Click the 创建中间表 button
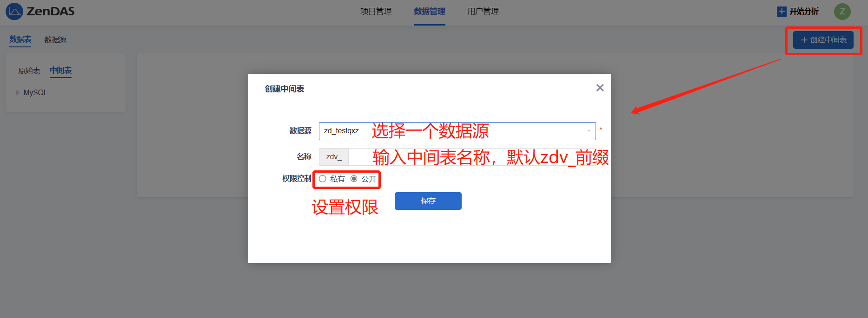Viewport: 868px width, 318px height. coord(823,40)
